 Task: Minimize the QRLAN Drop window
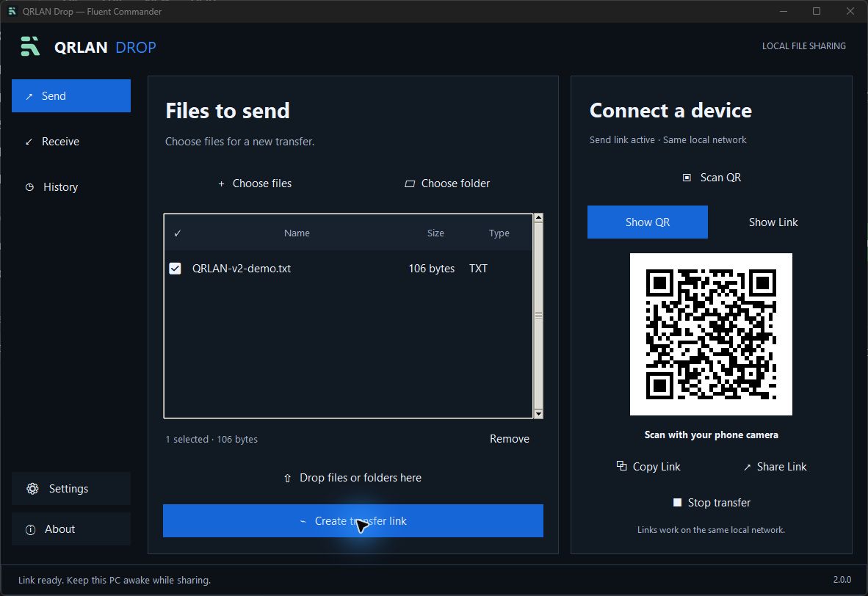pyautogui.click(x=784, y=11)
